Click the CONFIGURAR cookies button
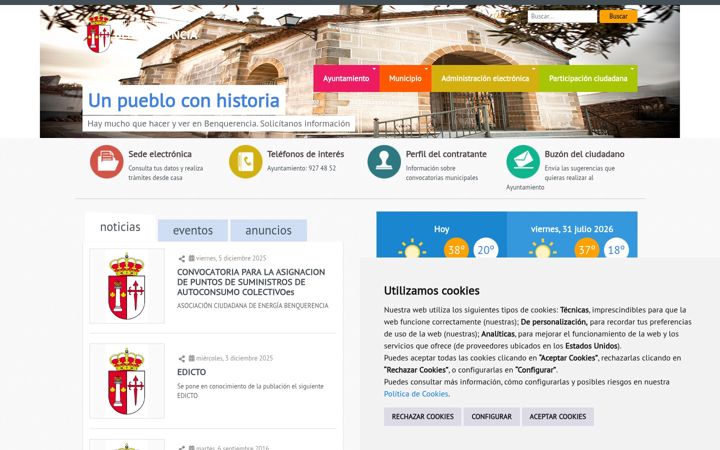The image size is (720, 450). click(492, 417)
